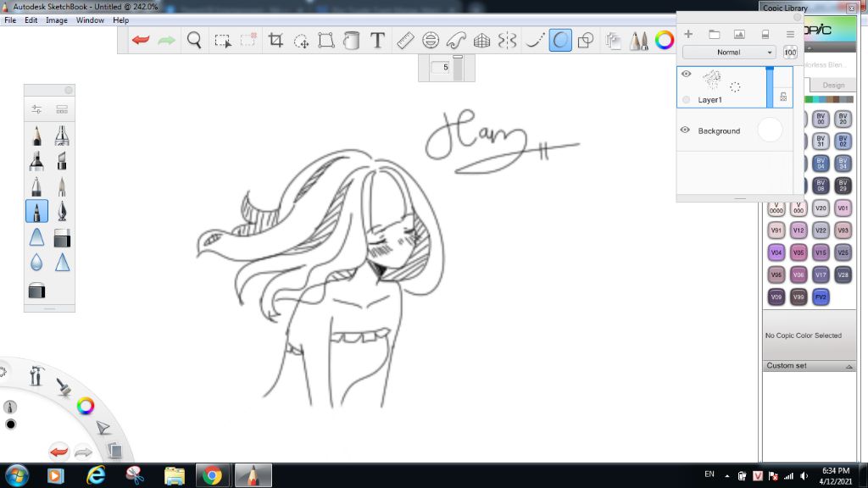This screenshot has width=868, height=488.
Task: Hide Layer1 using its eye icon
Action: point(686,74)
